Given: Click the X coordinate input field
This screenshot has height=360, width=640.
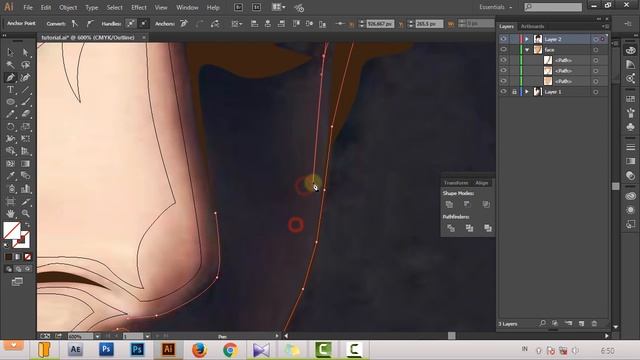Looking at the screenshot, I should tap(380, 24).
